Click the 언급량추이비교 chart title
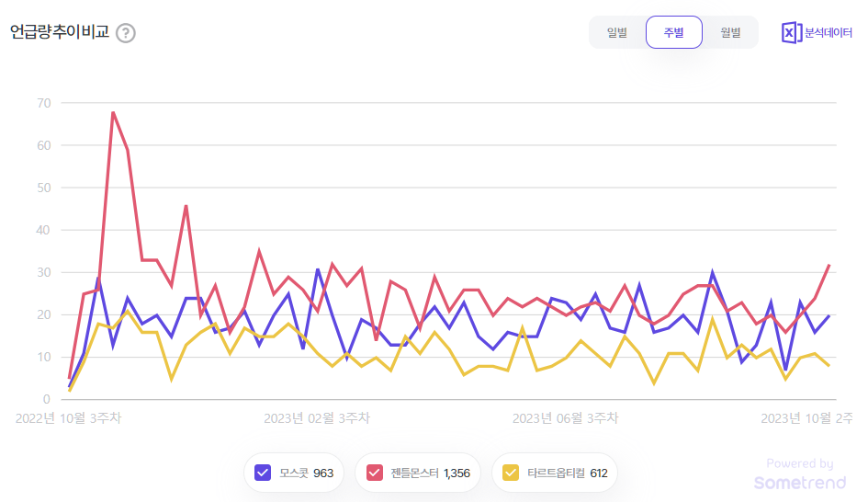 tap(60, 32)
